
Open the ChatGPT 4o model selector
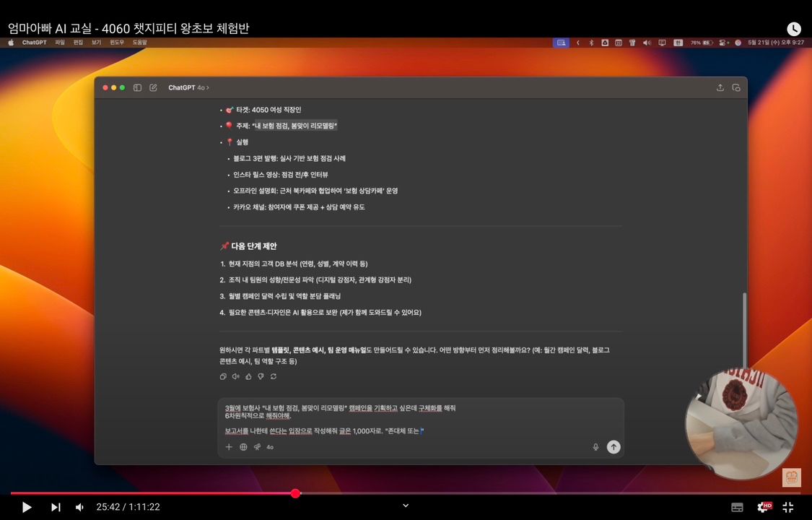[x=188, y=87]
